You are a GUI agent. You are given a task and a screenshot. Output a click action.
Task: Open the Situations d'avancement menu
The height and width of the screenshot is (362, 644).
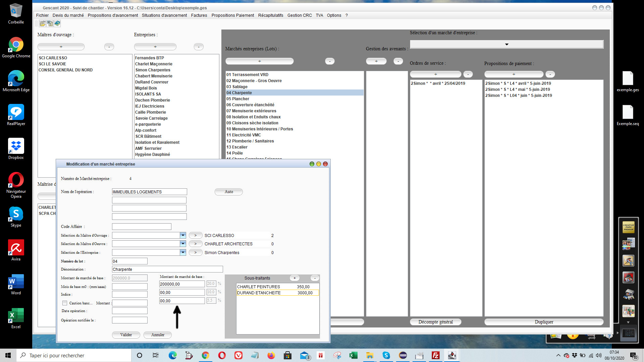[164, 15]
